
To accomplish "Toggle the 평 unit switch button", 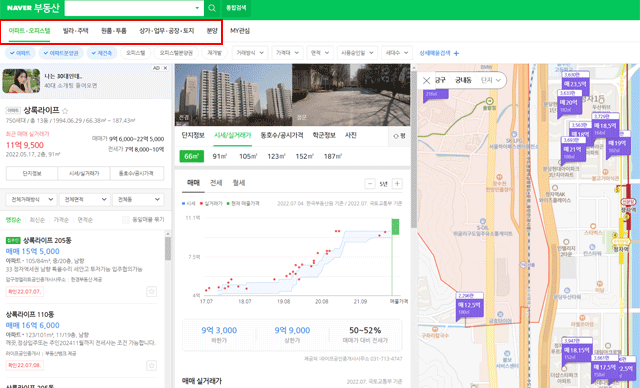I will tap(399, 136).
